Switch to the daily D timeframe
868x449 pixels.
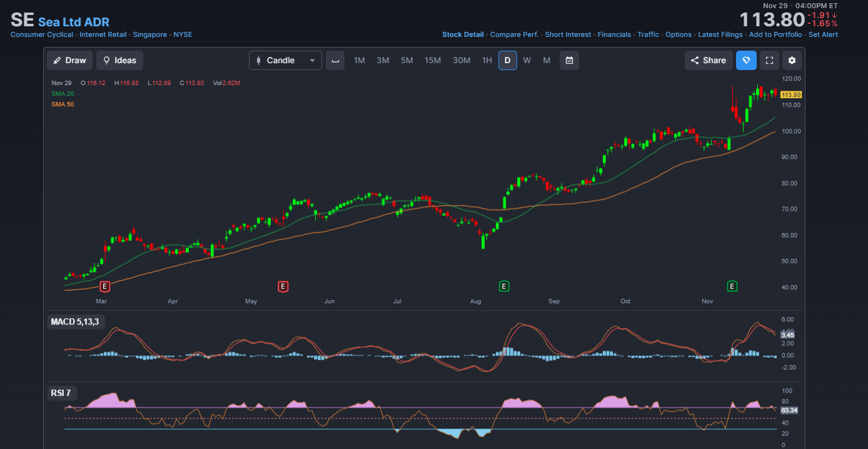pos(507,60)
